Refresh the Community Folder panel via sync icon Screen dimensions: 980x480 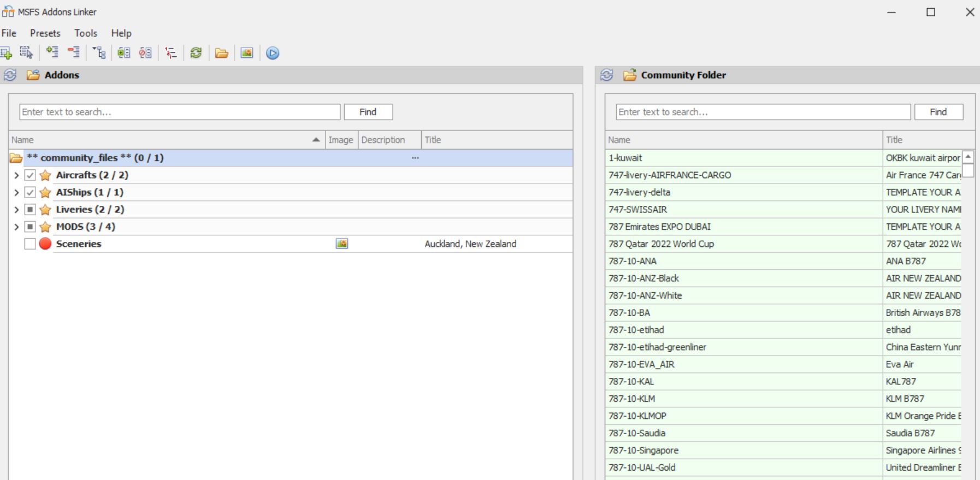click(606, 75)
